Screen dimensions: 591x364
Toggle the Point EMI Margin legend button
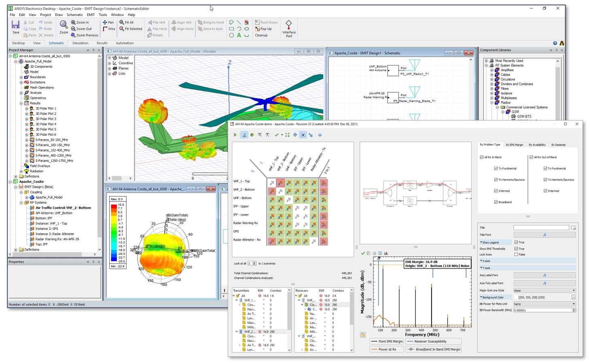[x=387, y=341]
